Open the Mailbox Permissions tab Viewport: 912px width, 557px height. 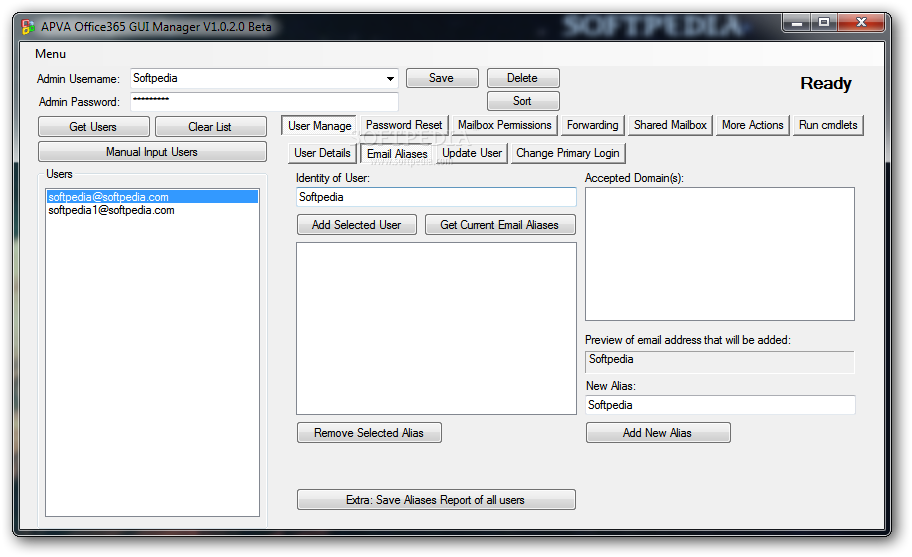click(x=505, y=125)
